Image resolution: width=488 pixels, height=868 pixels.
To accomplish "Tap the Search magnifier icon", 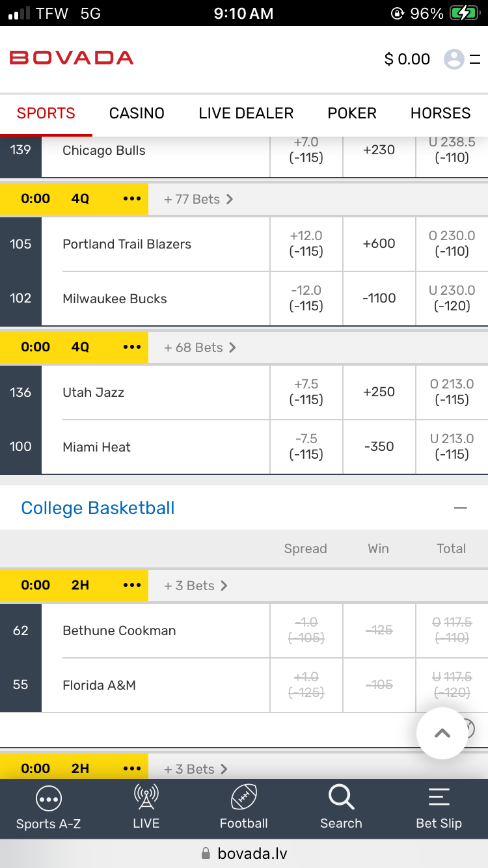I will coord(341,797).
